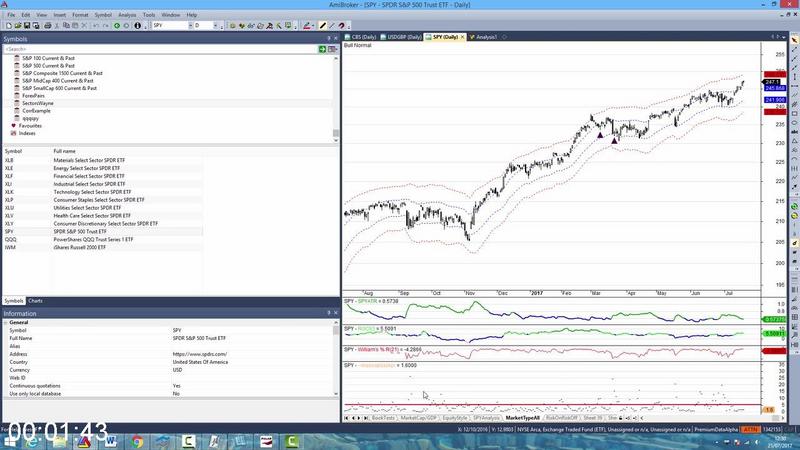The height and width of the screenshot is (450, 800).
Task: Click the Information panel vertical scrollbar
Action: (336, 358)
